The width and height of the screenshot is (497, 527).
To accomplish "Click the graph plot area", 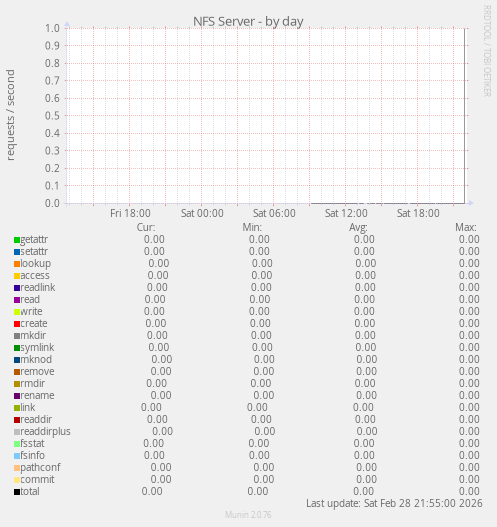I will (266, 116).
